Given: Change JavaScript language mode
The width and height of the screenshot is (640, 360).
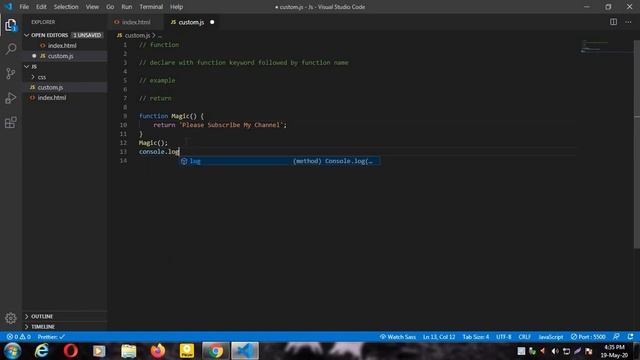Looking at the screenshot, I should (x=551, y=337).
